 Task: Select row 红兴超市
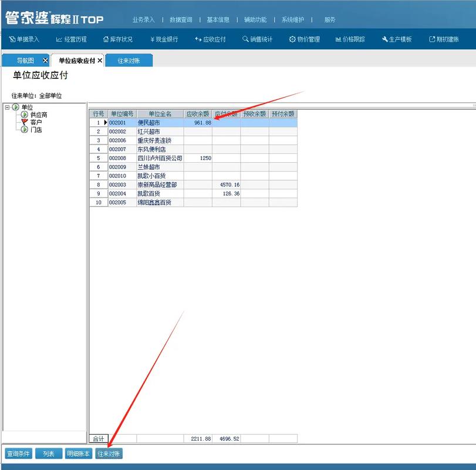coord(193,132)
